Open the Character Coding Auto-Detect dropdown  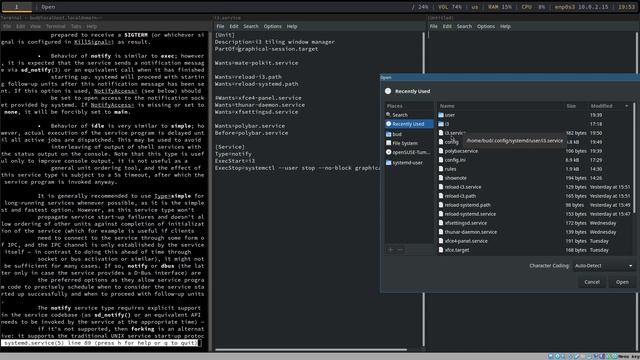tap(604, 266)
